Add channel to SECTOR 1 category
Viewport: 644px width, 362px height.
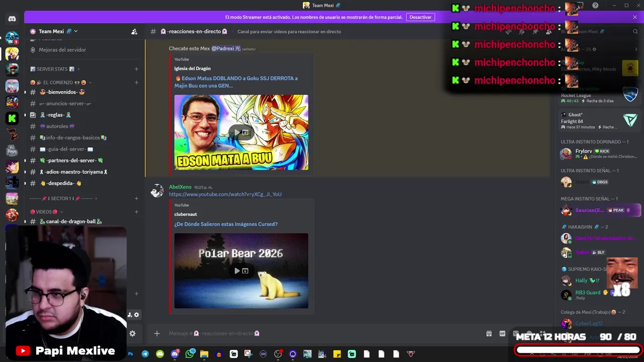point(136,199)
